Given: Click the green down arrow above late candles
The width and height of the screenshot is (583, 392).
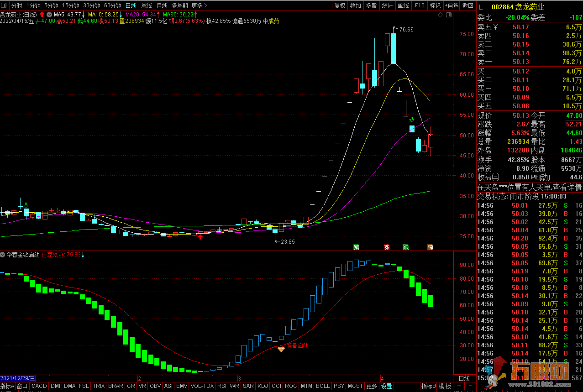Looking at the screenshot, I should (x=412, y=120).
